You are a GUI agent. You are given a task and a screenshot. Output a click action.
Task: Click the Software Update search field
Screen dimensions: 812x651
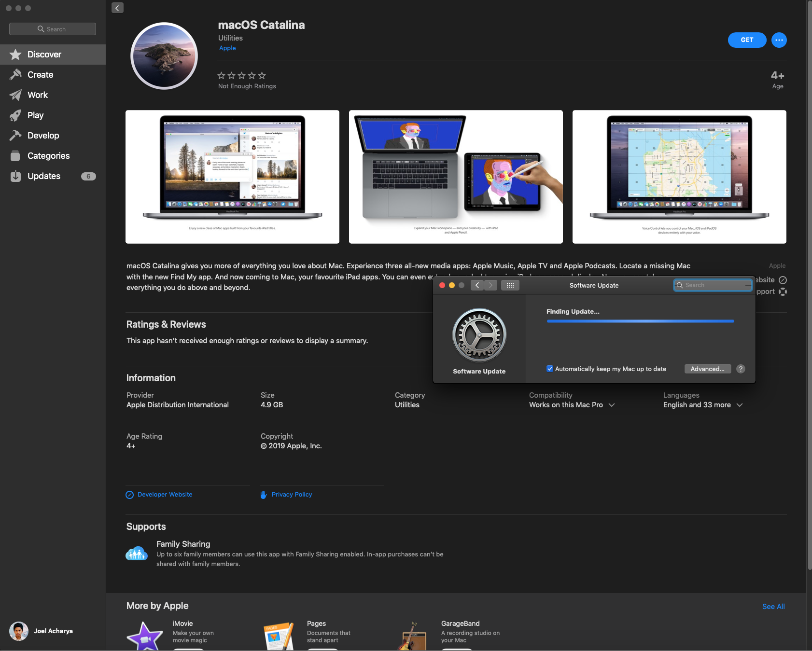pyautogui.click(x=713, y=285)
